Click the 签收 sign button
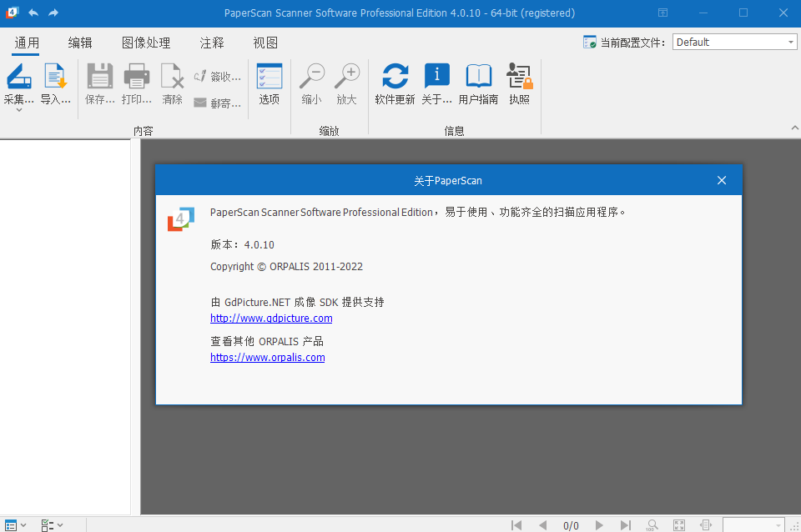 pyautogui.click(x=217, y=77)
